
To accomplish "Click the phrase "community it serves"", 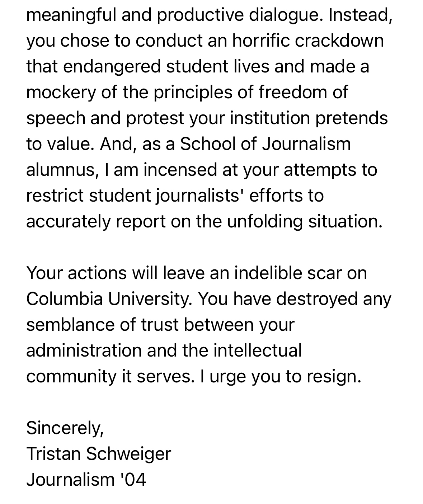I will click(108, 376).
